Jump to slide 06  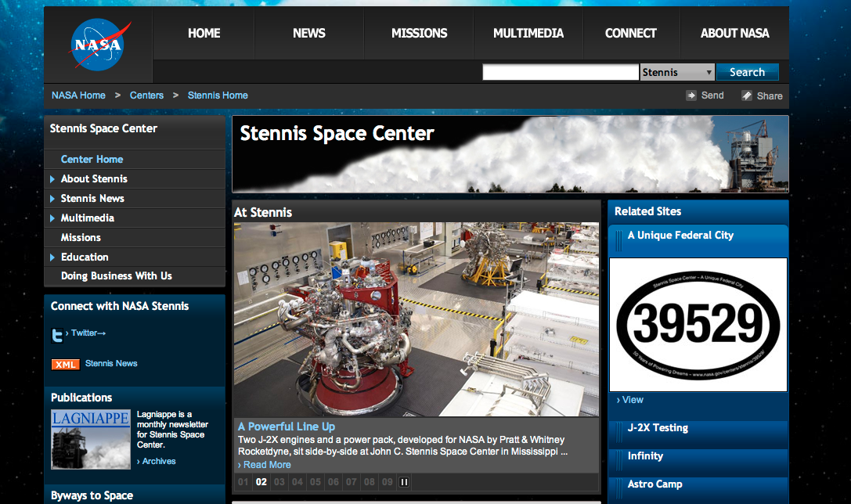334,482
